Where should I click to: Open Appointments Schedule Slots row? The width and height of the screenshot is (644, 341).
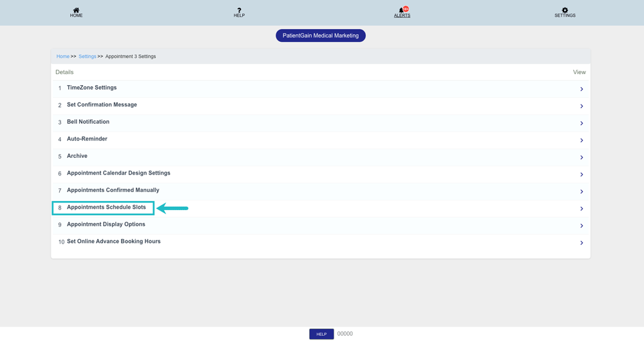[x=320, y=209]
